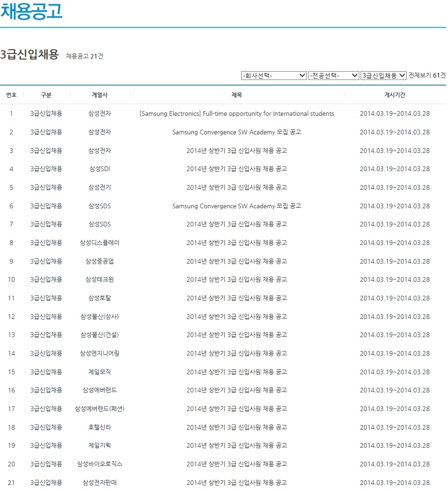Open row 4 삼성SDI recruitment posting title
Image resolution: width=448 pixels, height=491 pixels.
[x=237, y=169]
